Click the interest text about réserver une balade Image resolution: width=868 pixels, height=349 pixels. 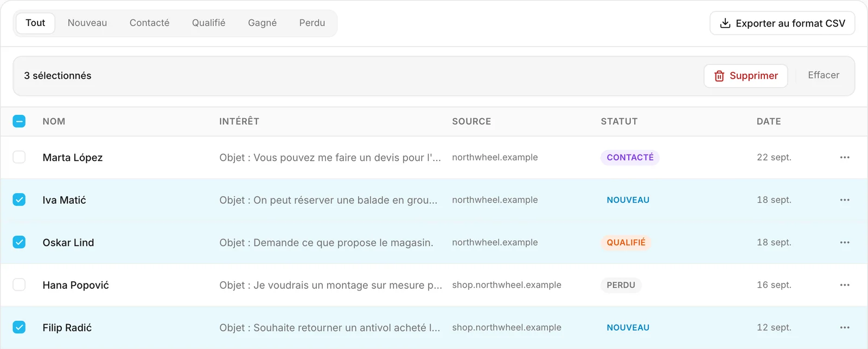pyautogui.click(x=328, y=200)
